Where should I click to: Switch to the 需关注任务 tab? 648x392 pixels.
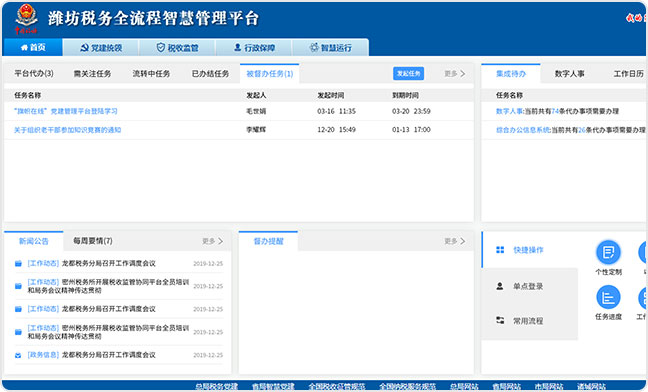(x=92, y=74)
